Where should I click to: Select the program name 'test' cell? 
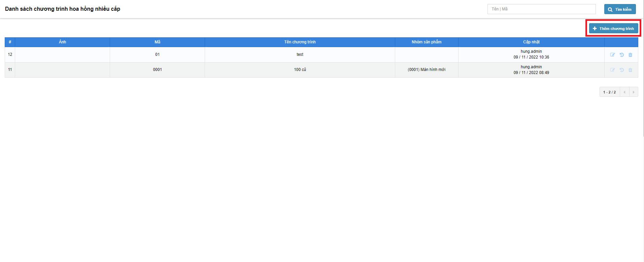click(300, 54)
